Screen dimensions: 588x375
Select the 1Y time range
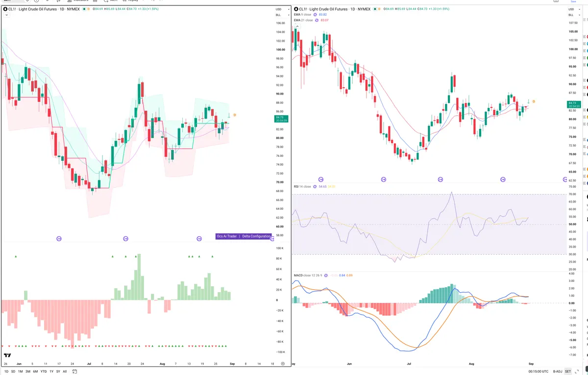[x=51, y=371]
